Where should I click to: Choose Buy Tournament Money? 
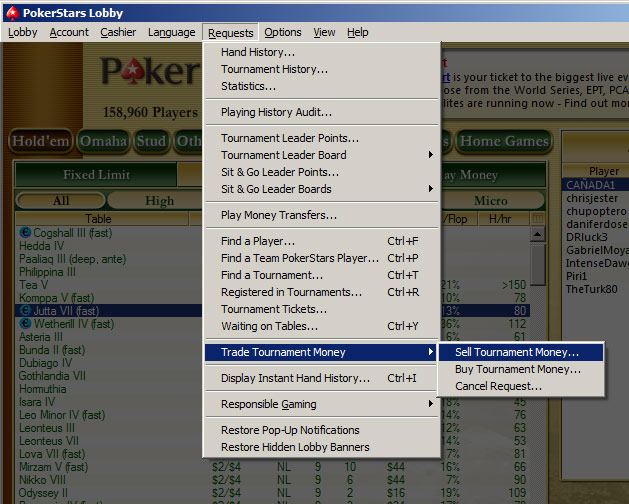pyautogui.click(x=521, y=369)
